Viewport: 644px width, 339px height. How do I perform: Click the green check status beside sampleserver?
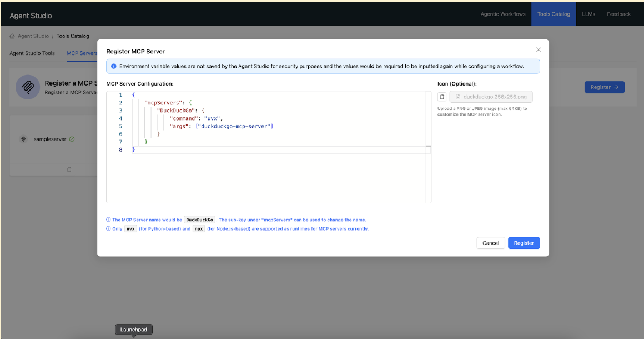coord(72,139)
